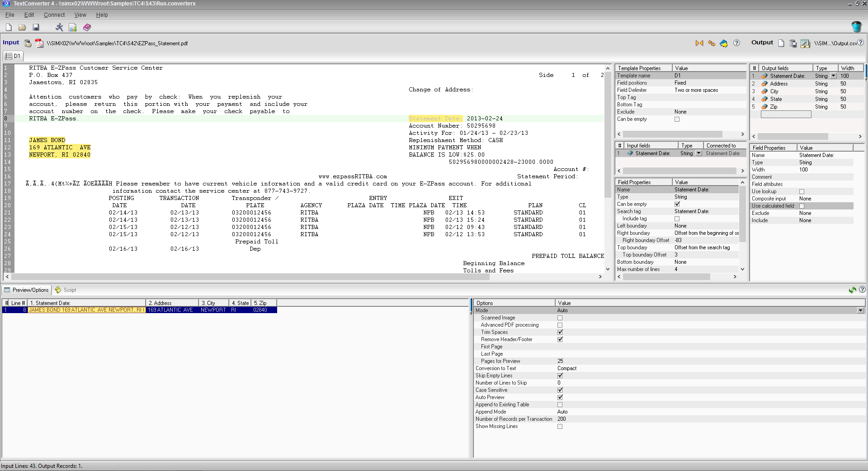Click the help icon left of Output
Image resolution: width=868 pixels, height=471 pixels.
click(x=736, y=43)
